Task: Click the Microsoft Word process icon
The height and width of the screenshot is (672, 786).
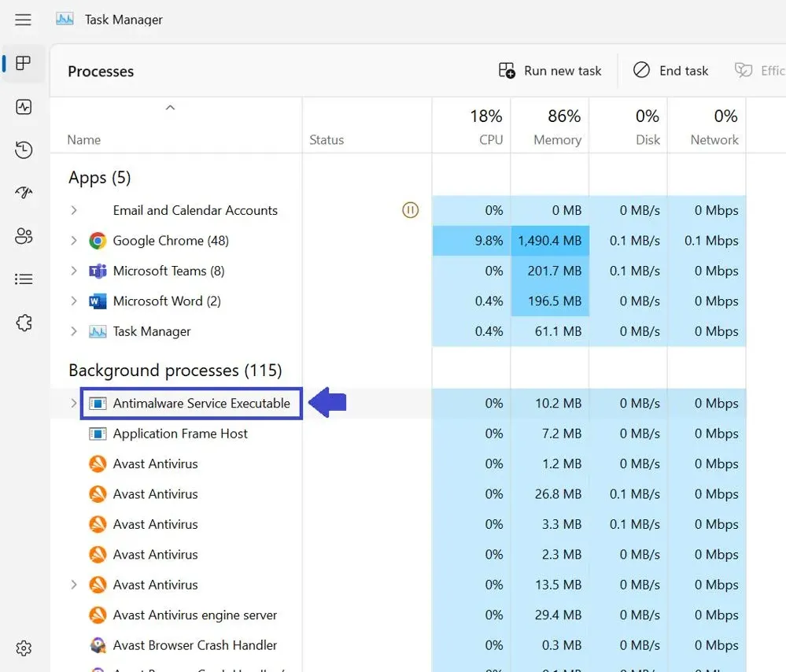Action: 98,301
